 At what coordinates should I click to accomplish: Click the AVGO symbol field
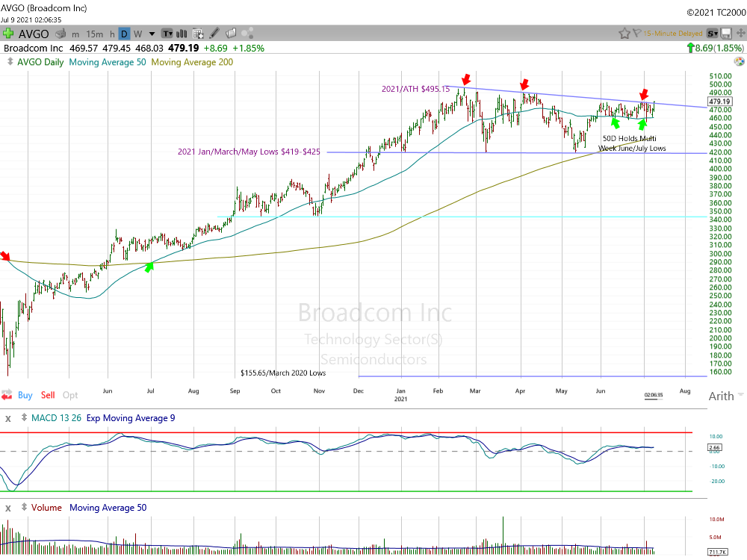[x=34, y=34]
